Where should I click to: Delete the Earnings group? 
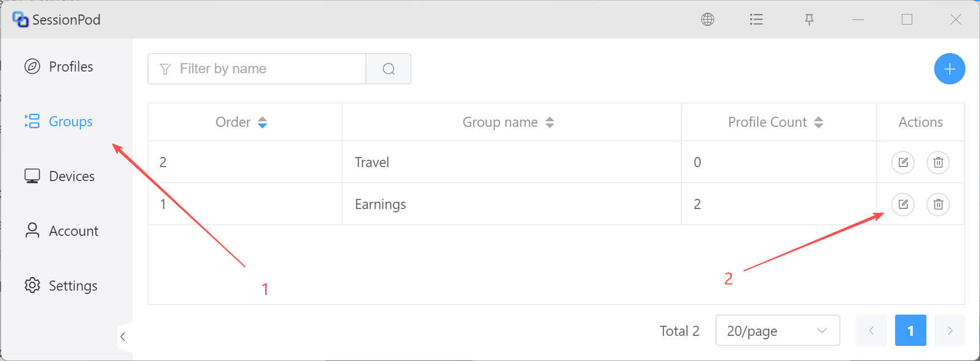coord(938,205)
